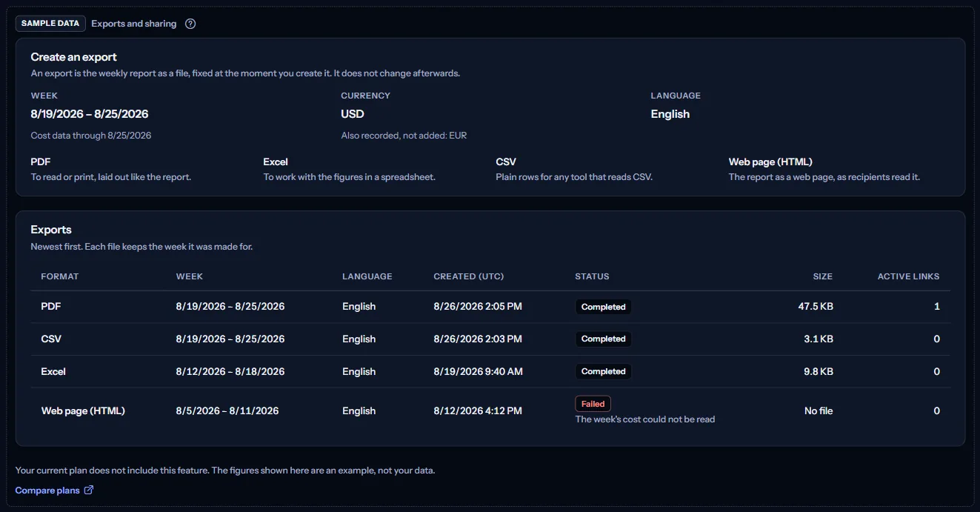The image size is (980, 512).
Task: Click the SAMPLE DATA badge
Action: tap(50, 24)
